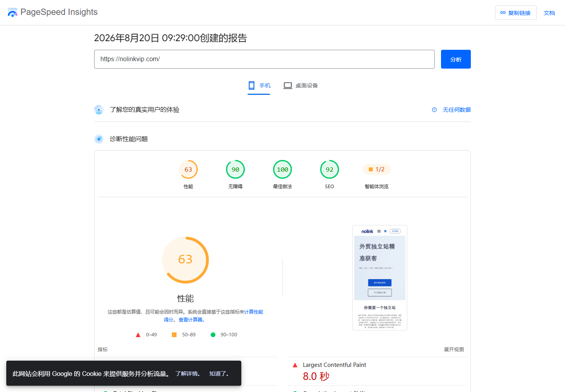
Task: Click the 复制链接 copy link button
Action: click(516, 13)
